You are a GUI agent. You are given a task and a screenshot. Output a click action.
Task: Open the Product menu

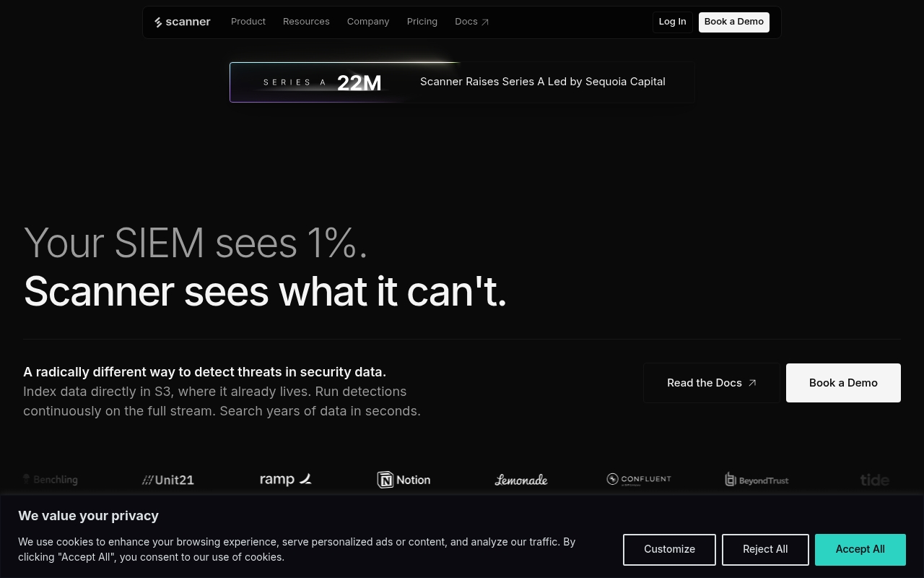click(248, 22)
